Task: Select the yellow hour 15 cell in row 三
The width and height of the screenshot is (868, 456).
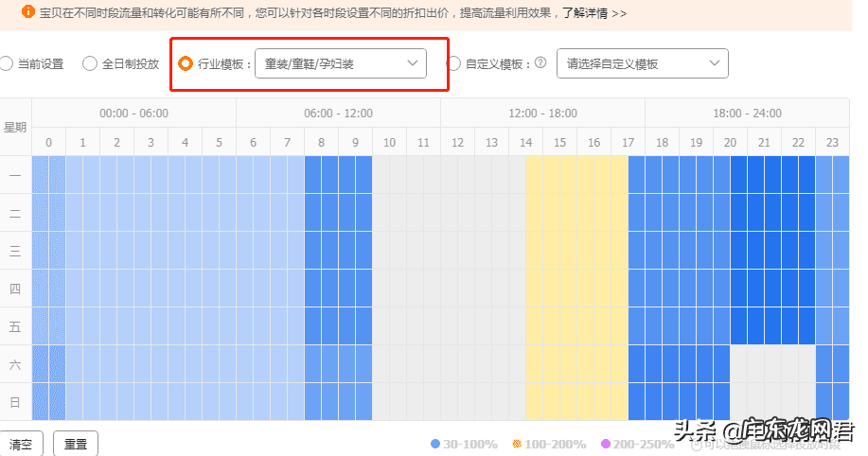Action: click(560, 250)
